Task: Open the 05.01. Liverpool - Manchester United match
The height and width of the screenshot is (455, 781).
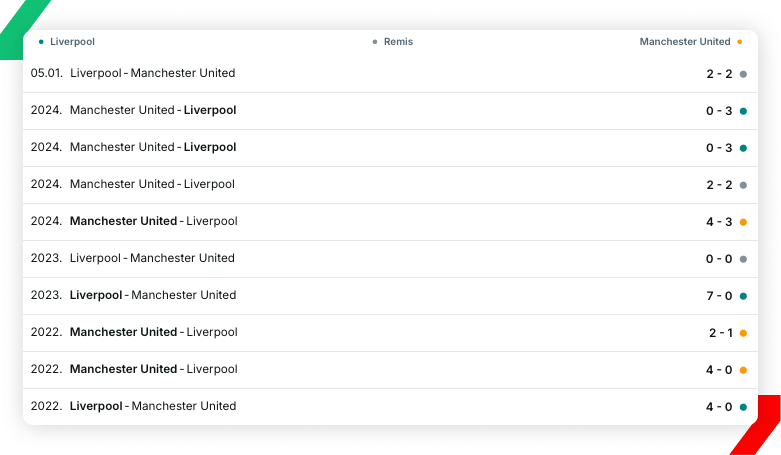Action: tap(153, 73)
